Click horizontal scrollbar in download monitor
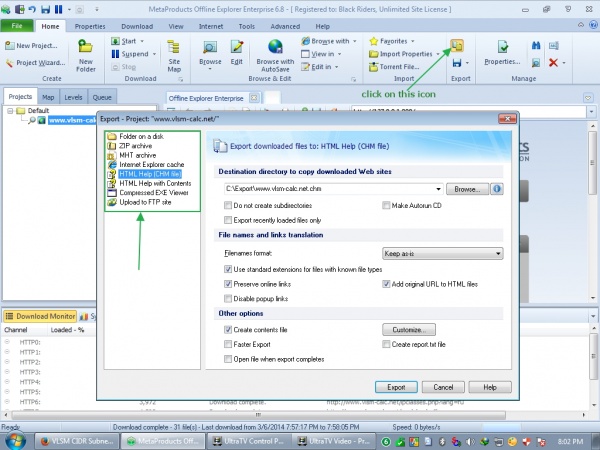Screen dimensions: 600x450 pyautogui.click(x=258, y=415)
